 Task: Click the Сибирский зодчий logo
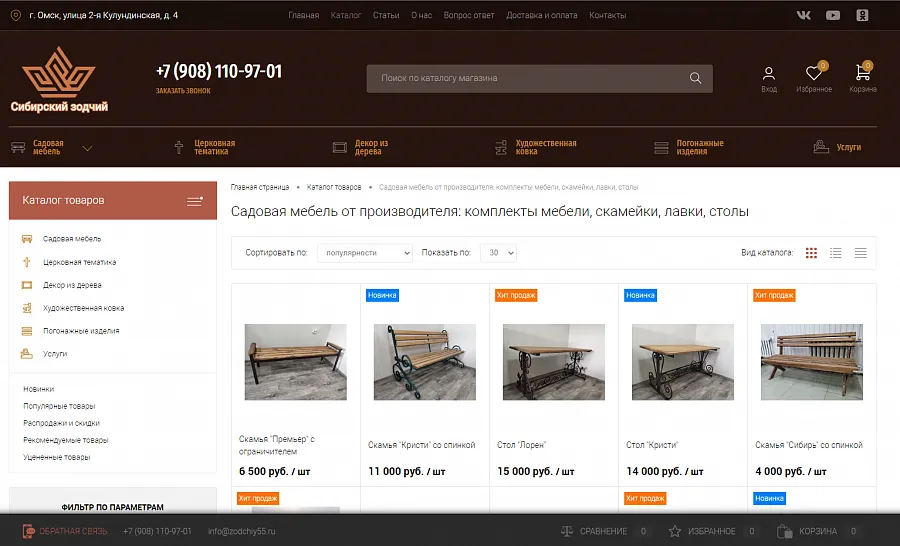(59, 80)
